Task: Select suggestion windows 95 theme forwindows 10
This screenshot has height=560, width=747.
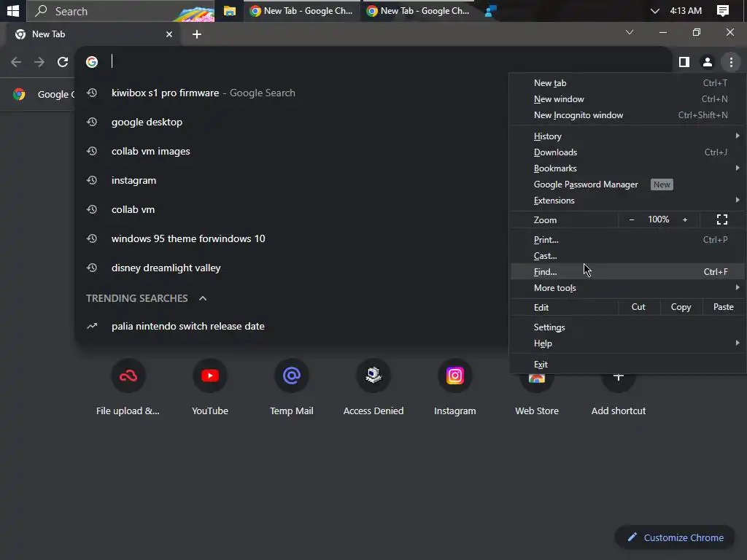Action: (x=292, y=238)
